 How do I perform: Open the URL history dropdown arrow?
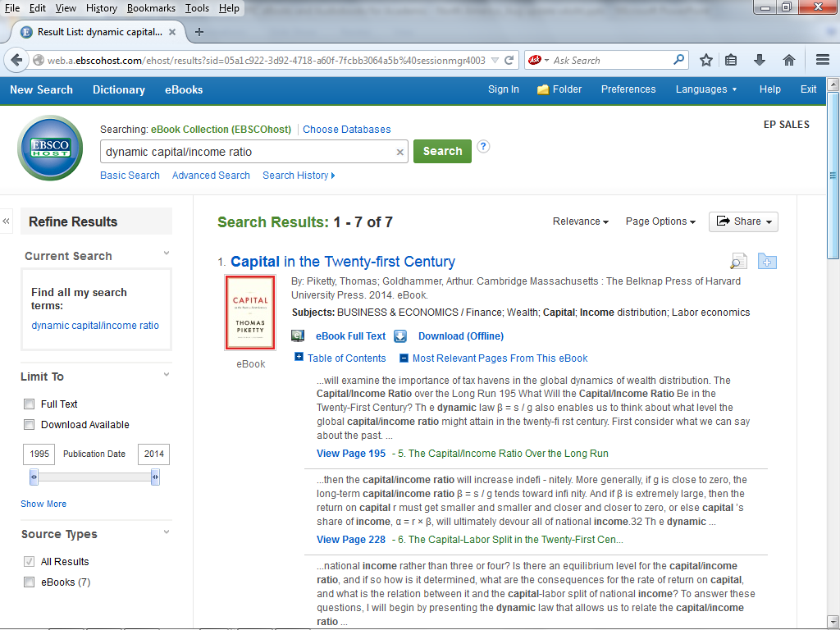click(495, 61)
